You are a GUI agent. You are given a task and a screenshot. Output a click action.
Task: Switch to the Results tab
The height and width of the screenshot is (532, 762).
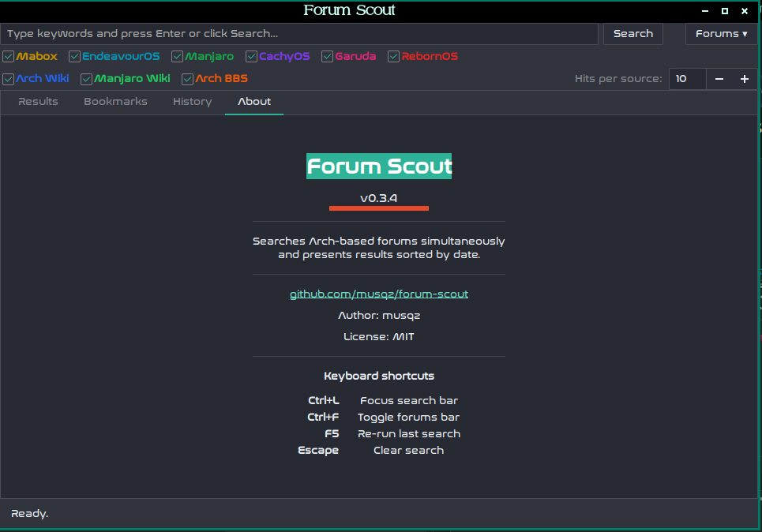pos(38,102)
